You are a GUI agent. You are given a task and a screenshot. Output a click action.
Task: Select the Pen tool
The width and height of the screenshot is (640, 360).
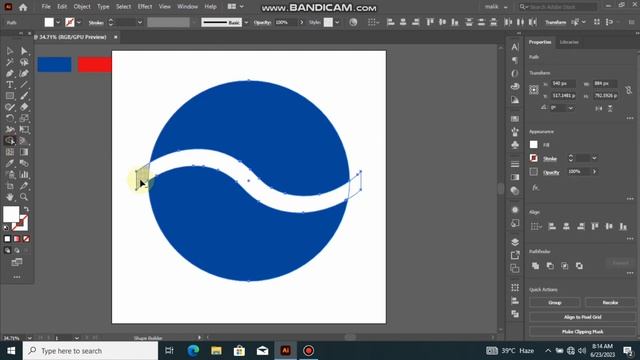coord(10,73)
